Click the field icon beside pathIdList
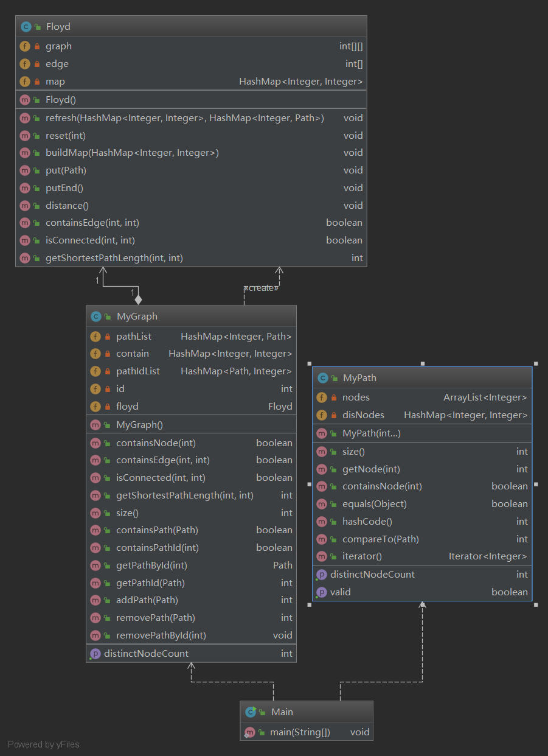Image resolution: width=548 pixels, height=756 pixels. pos(95,371)
